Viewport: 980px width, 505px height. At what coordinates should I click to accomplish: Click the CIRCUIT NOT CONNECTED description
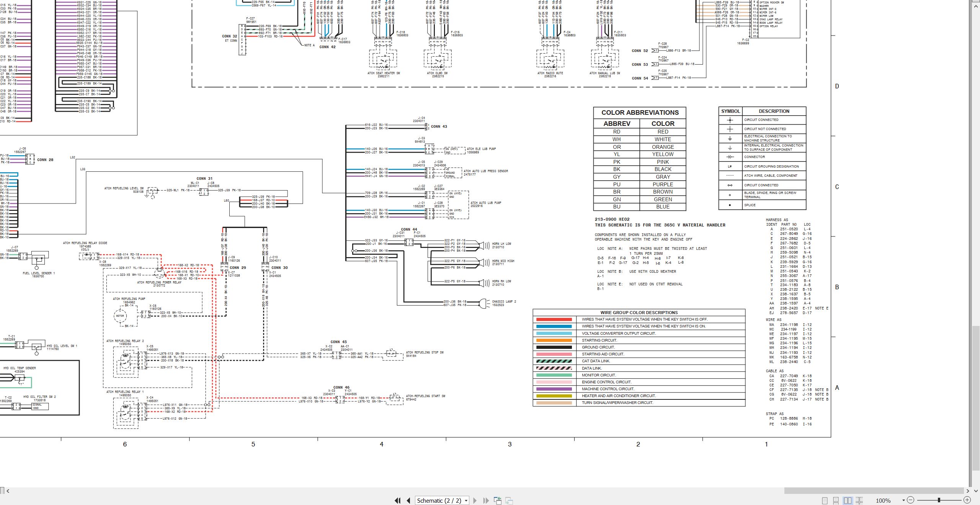(765, 129)
